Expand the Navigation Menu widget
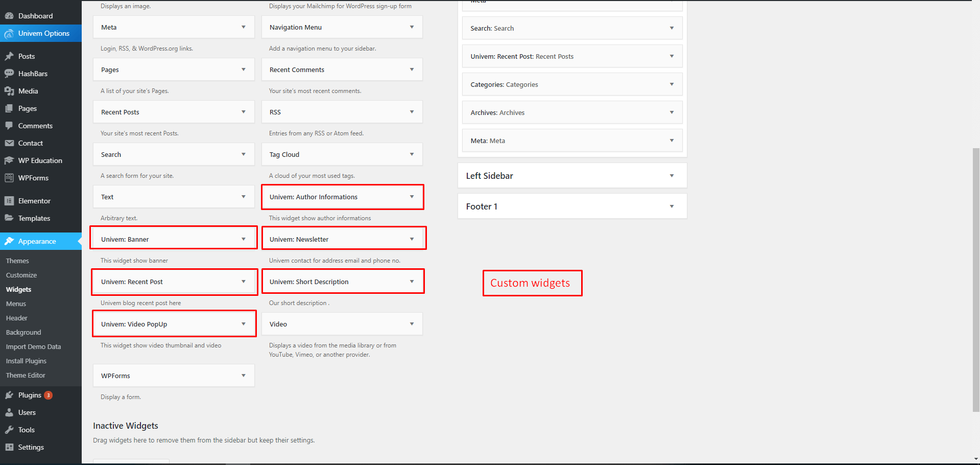The image size is (980, 465). point(412,27)
